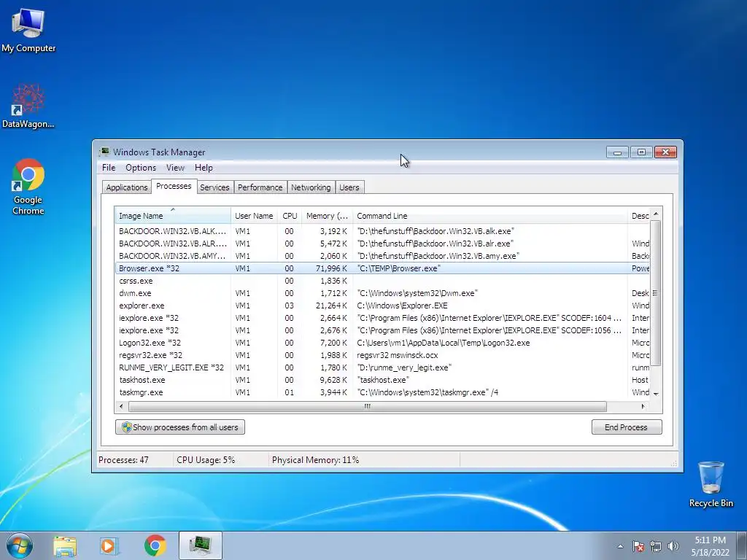Screen dimensions: 747x560
Task: Click the regsvr32 mswinsck.ocx command line
Action: (398, 355)
